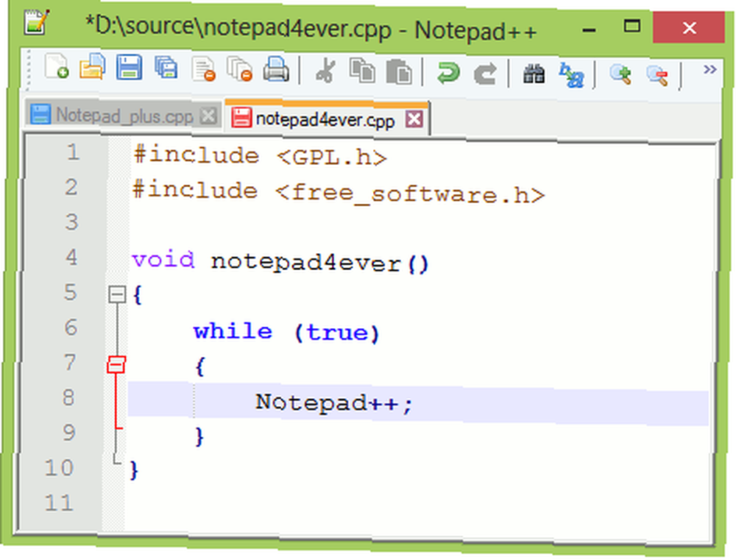Click the "(true)" condition text

336,334
